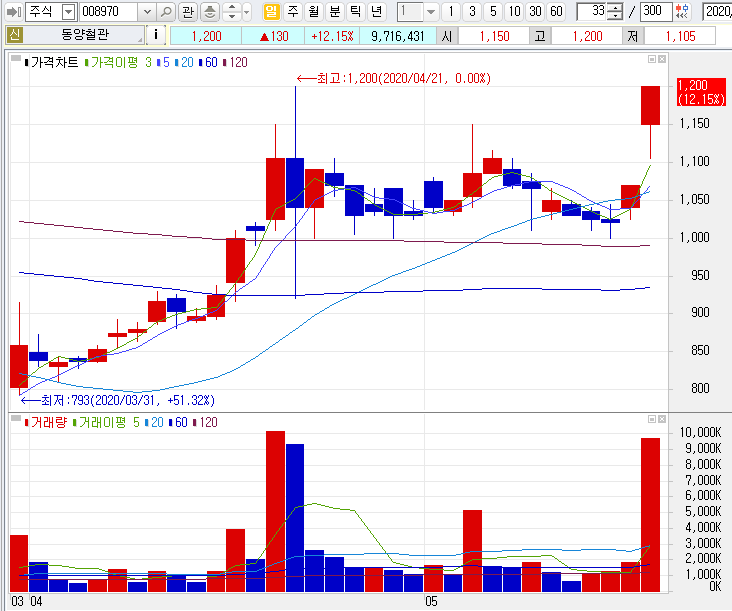Image resolution: width=732 pixels, height=611 pixels.
Task: Click the 5-day price moving average legend
Action: click(x=163, y=63)
